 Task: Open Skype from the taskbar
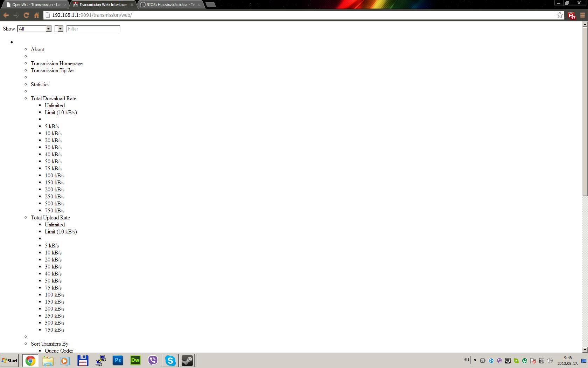tap(170, 360)
